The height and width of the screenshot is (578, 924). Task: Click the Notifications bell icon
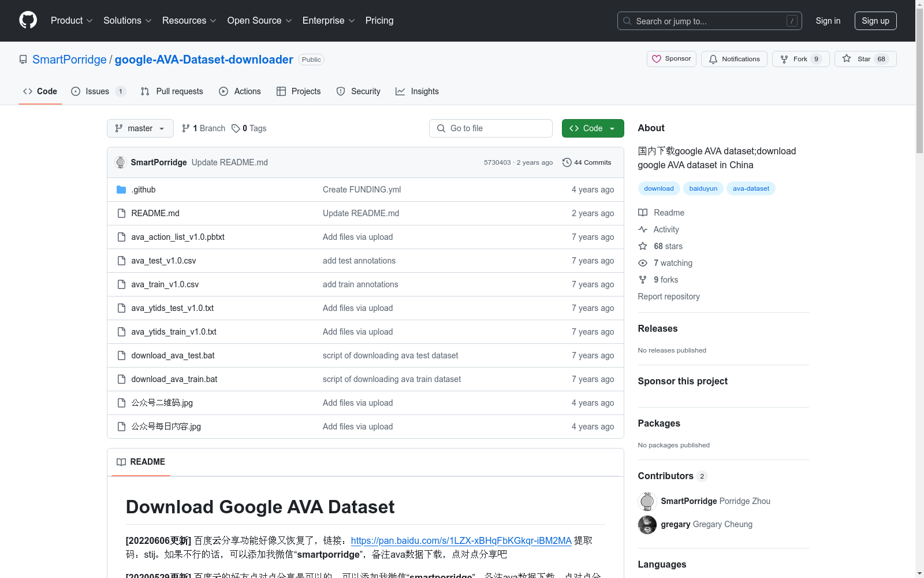tap(713, 59)
